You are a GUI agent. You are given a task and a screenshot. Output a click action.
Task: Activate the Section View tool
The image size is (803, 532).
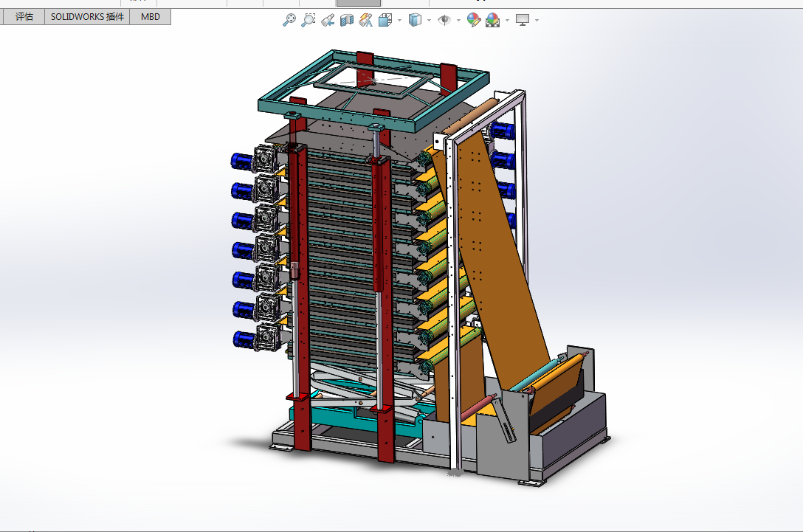[x=347, y=20]
